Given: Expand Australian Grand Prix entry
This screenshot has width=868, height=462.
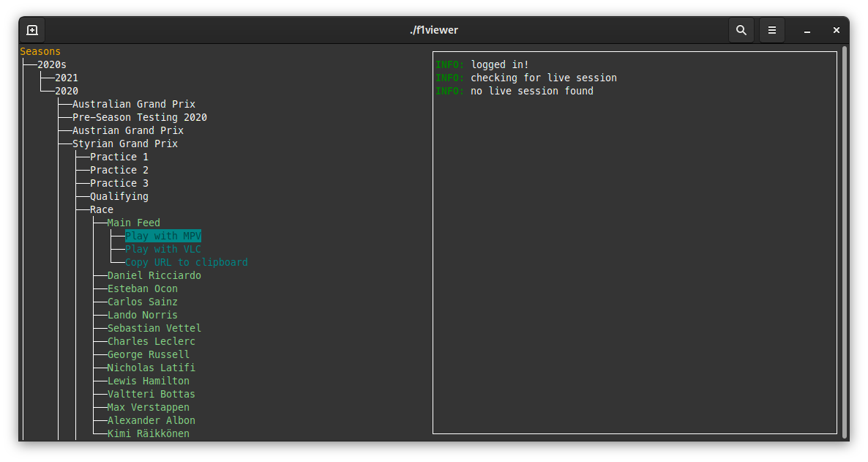Looking at the screenshot, I should click(134, 104).
